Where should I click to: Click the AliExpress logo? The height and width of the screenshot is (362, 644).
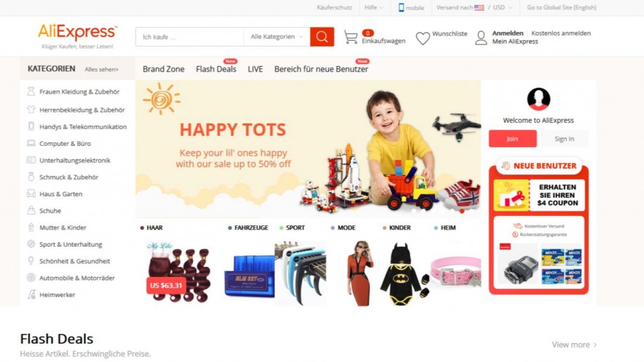(77, 33)
